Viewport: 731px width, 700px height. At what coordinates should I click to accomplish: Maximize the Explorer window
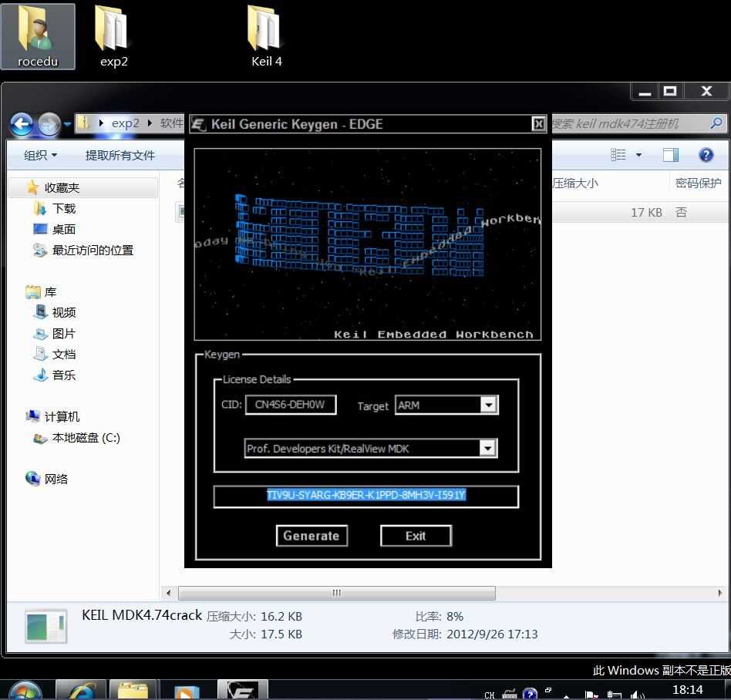point(670,92)
